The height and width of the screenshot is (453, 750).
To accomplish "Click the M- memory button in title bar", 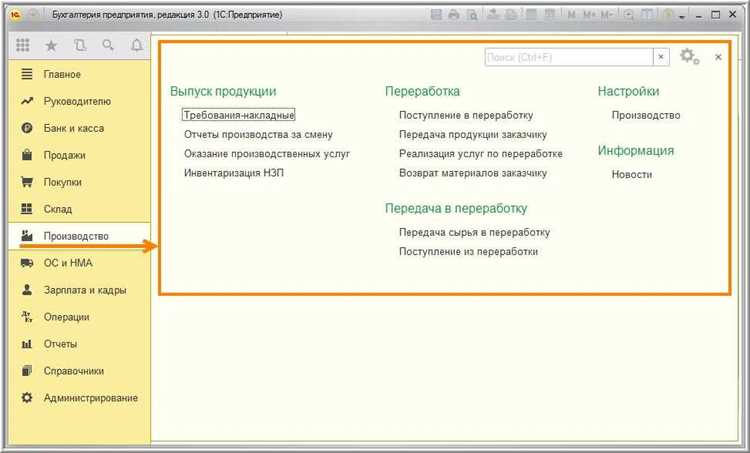I will click(x=607, y=15).
